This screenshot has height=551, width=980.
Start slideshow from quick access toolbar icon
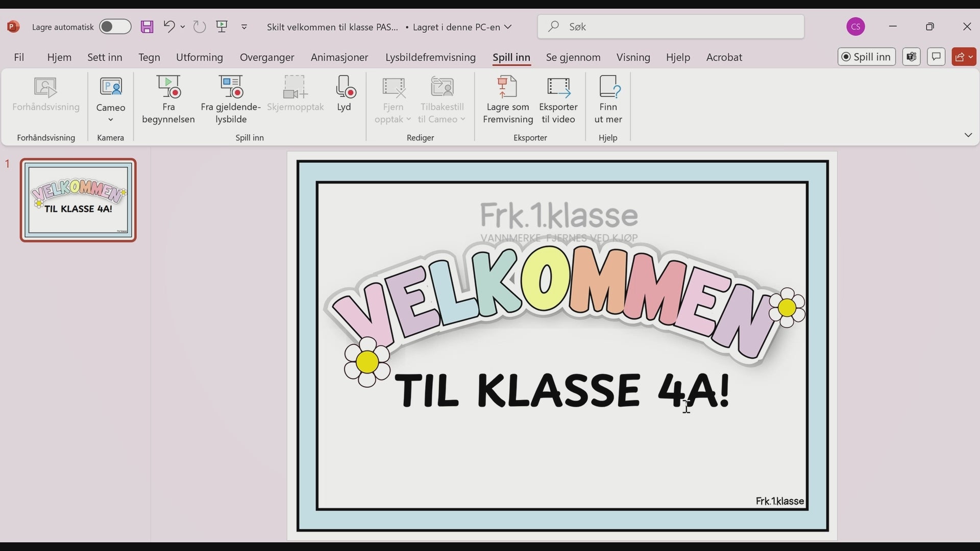[x=222, y=27]
